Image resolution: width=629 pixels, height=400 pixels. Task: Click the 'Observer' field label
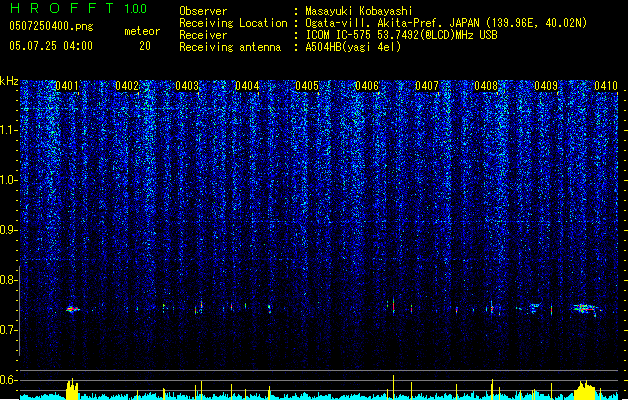pyautogui.click(x=203, y=11)
